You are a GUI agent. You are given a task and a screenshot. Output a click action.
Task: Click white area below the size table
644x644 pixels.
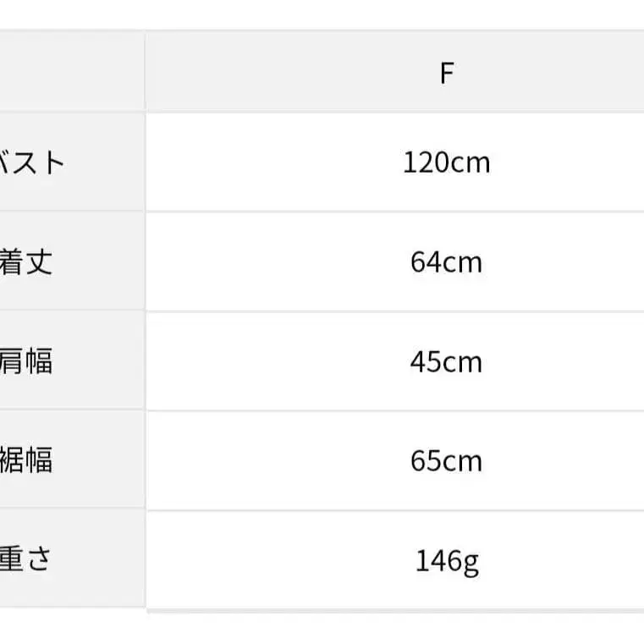(322, 629)
